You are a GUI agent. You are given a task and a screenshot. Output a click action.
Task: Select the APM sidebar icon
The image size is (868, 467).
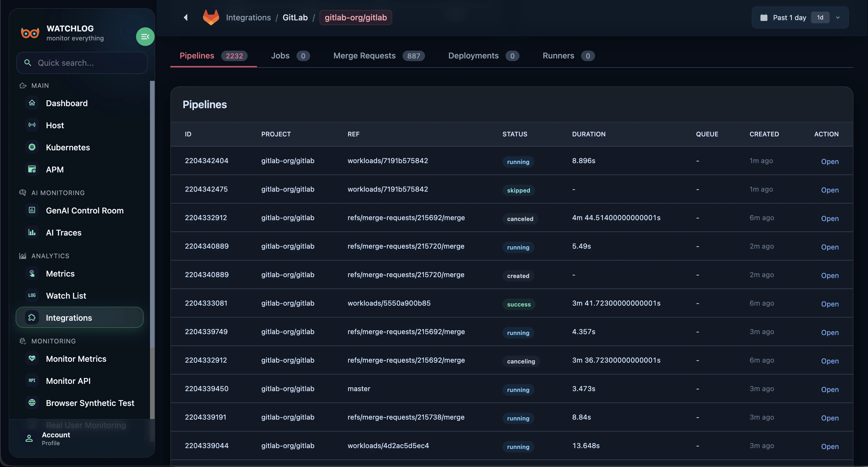[32, 169]
